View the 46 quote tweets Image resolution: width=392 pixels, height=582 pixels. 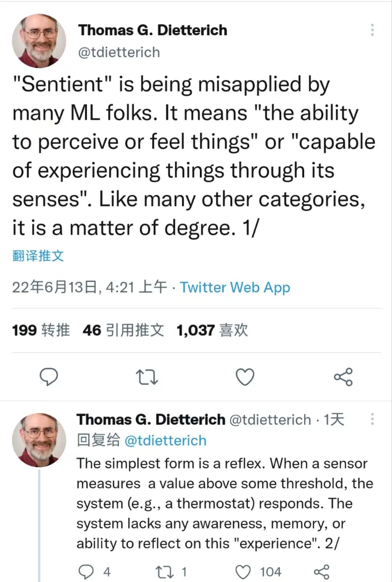(x=123, y=330)
